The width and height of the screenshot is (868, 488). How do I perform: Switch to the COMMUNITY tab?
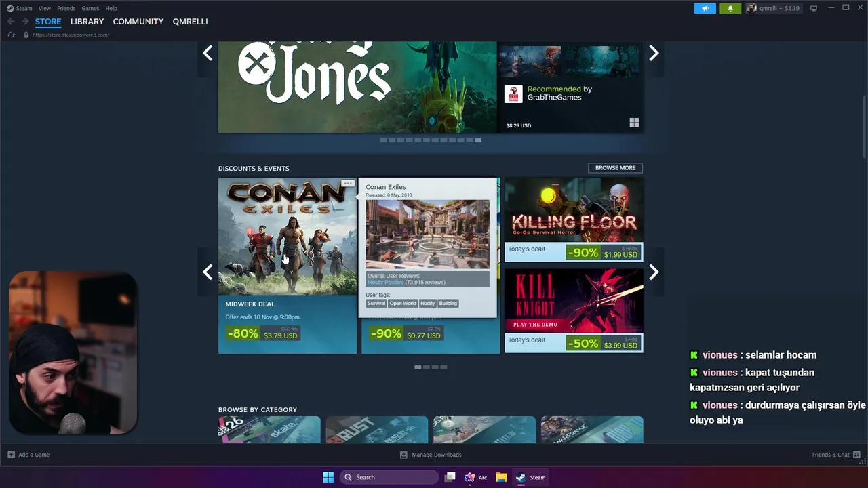[138, 22]
